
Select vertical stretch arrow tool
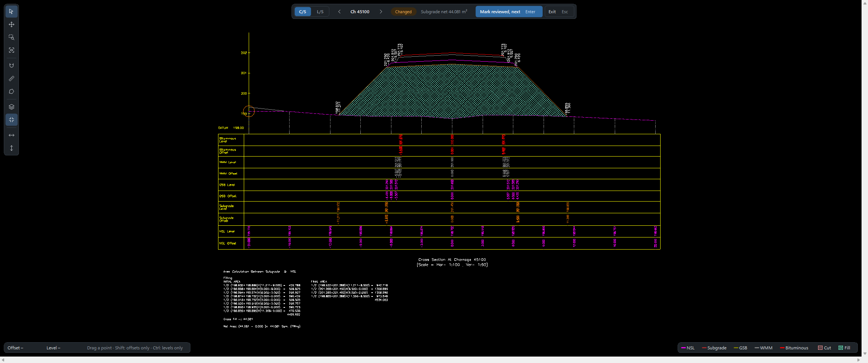point(11,148)
